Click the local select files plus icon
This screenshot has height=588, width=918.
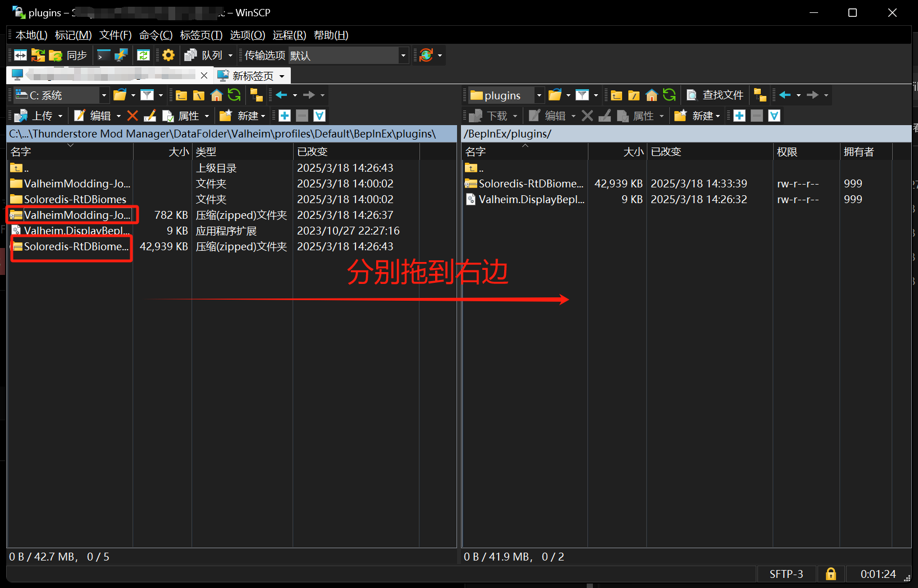click(285, 116)
